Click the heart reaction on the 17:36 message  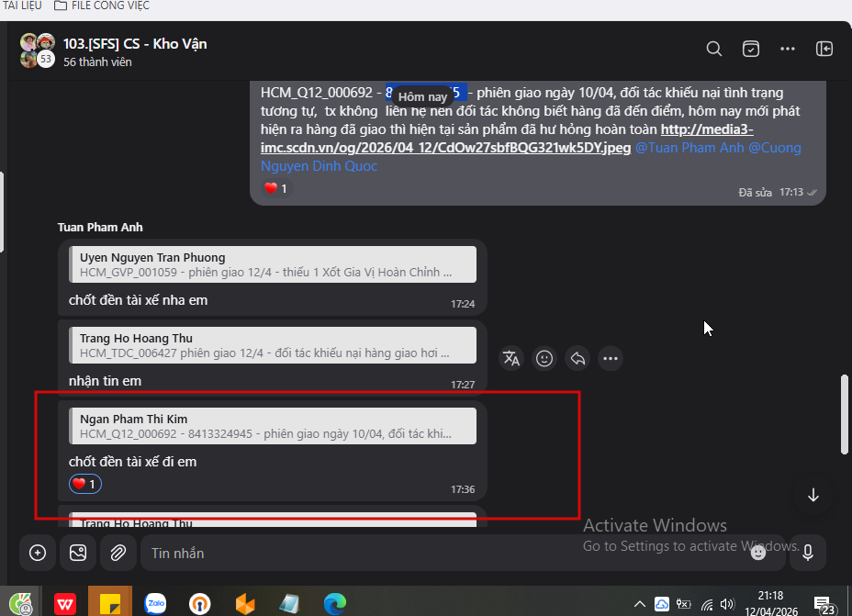point(84,484)
